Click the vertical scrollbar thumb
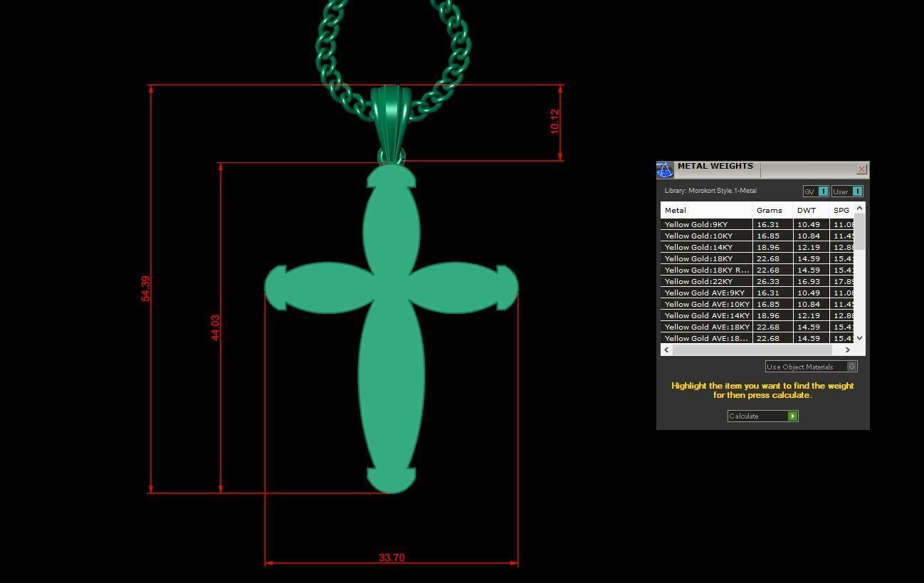This screenshot has height=583, width=924. coord(859,231)
